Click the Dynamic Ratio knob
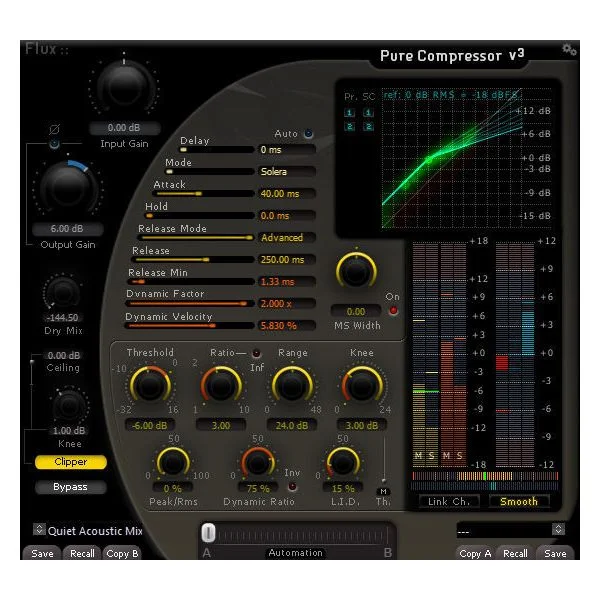The image size is (600, 600). (x=258, y=463)
